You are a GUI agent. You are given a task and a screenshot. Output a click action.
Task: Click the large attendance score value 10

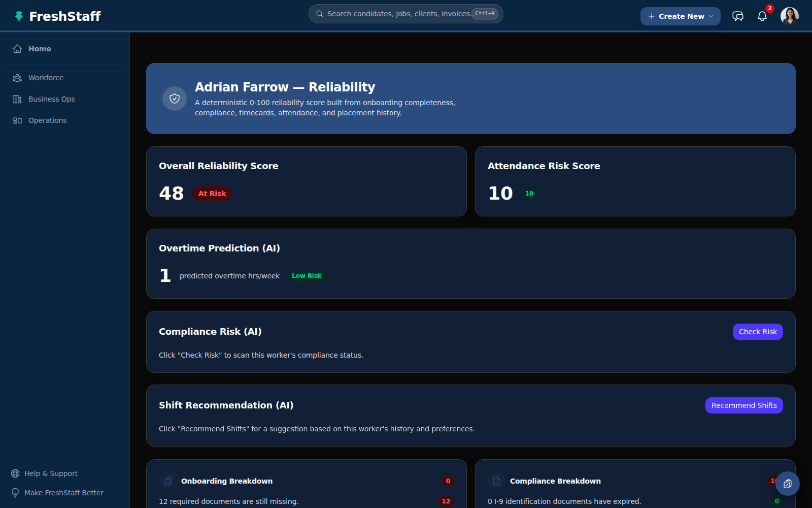500,194
